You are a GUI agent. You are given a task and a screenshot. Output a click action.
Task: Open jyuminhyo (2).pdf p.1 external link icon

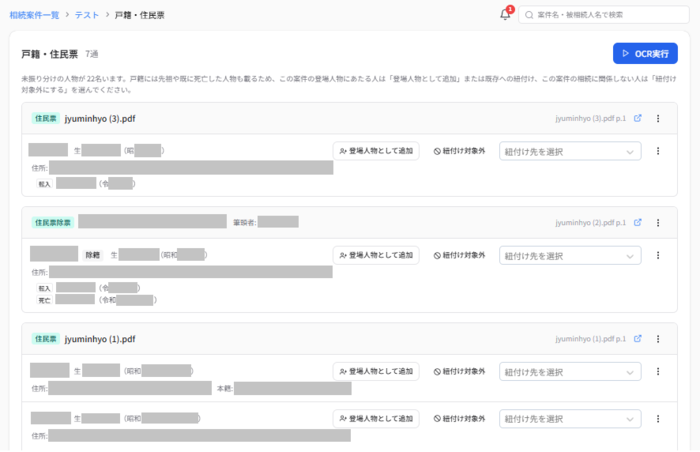638,222
